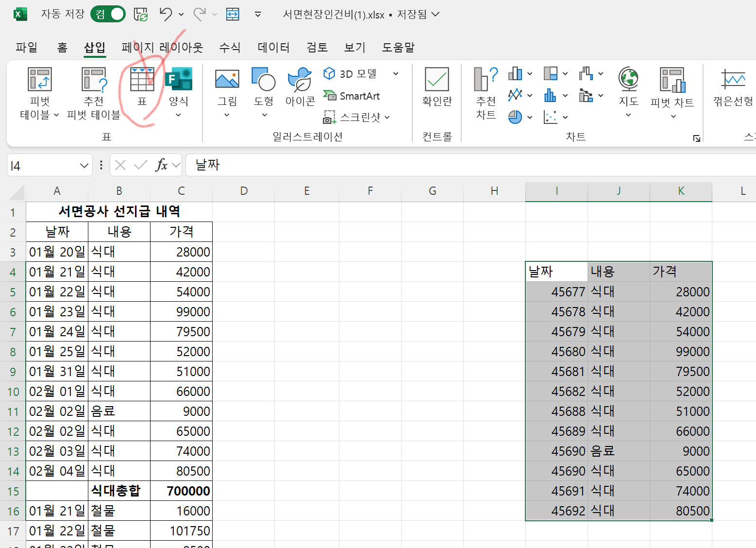Open Recommended Charts (추천 차트)
Image resolution: width=756 pixels, height=548 pixels.
(x=486, y=94)
